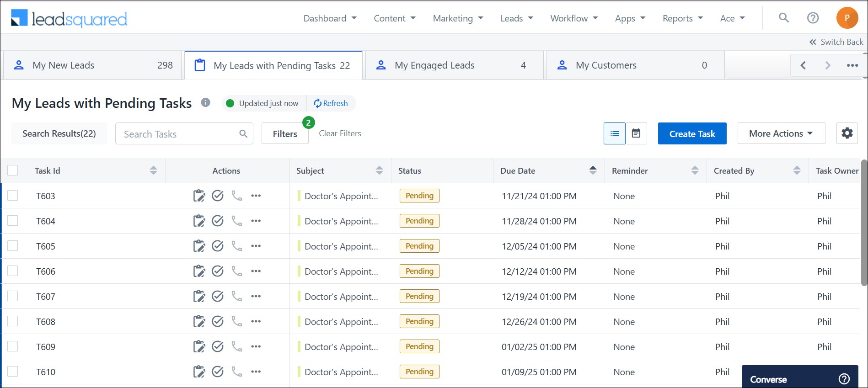Expand the Workflow menu
Image resolution: width=868 pixels, height=388 pixels.
point(574,18)
